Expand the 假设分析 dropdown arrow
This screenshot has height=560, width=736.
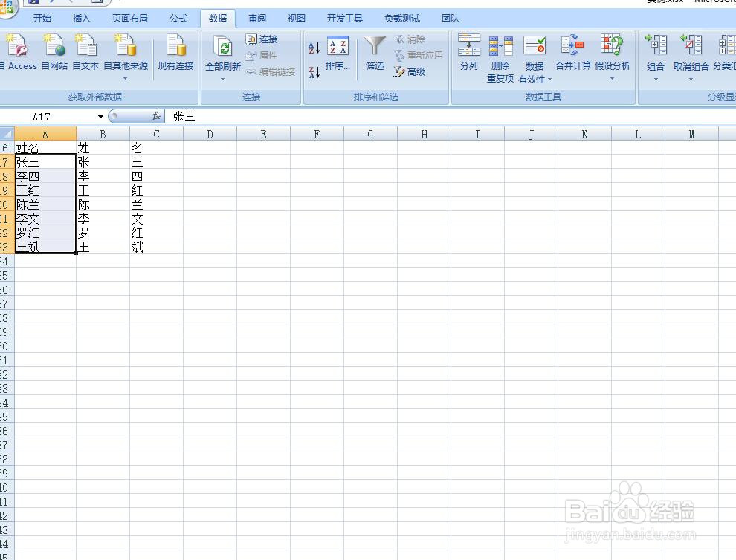click(x=612, y=78)
